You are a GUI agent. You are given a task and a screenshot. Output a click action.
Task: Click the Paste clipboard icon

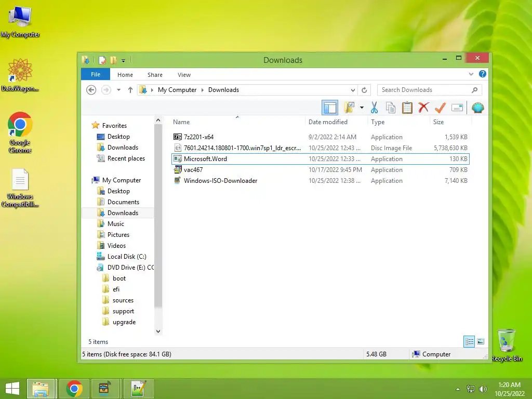coord(407,108)
